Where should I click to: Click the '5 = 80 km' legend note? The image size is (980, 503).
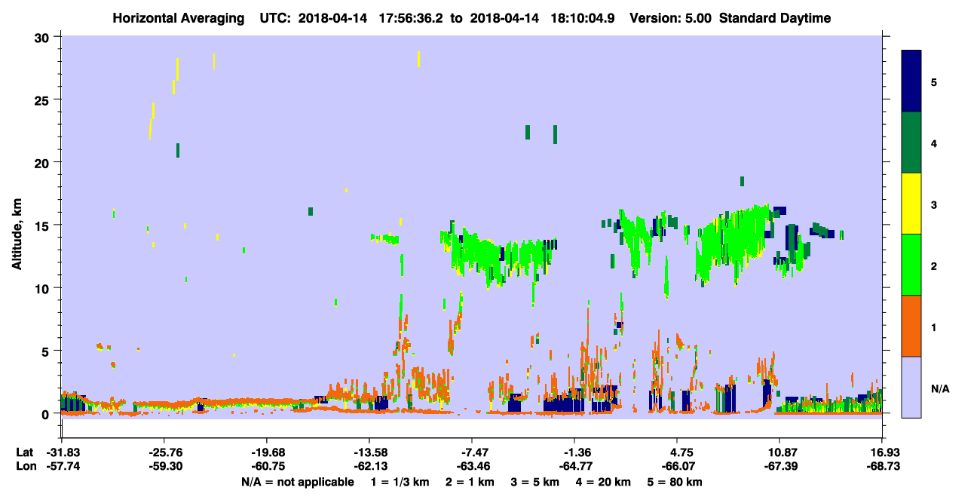tap(676, 482)
